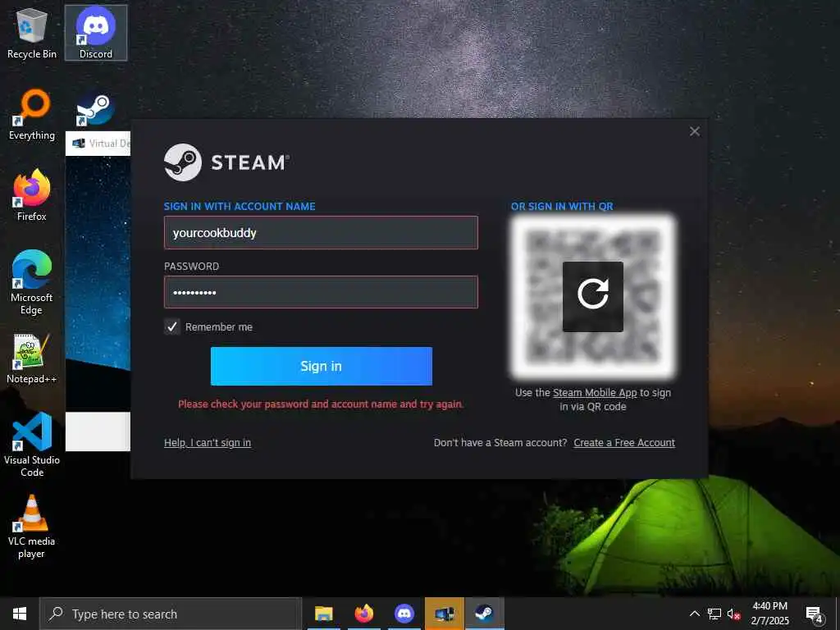This screenshot has height=630, width=840.
Task: Switch to the Virtual Desktop taskbar app
Action: click(x=445, y=614)
